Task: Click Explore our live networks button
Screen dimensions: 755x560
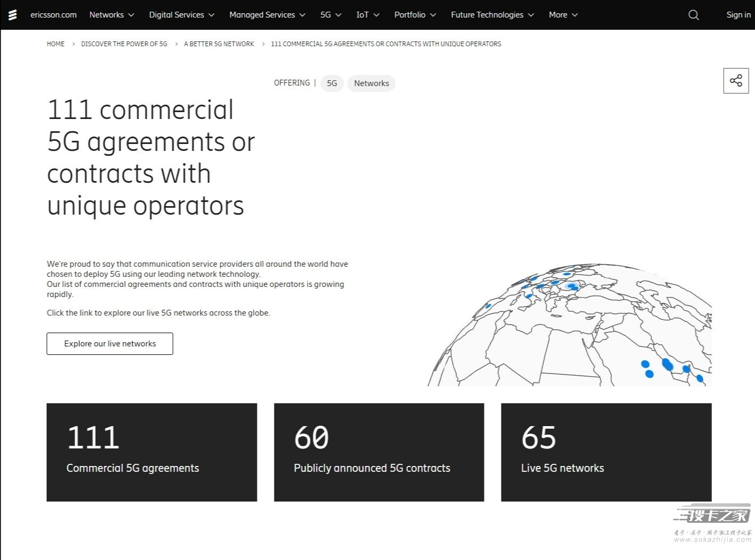Action: pos(110,344)
